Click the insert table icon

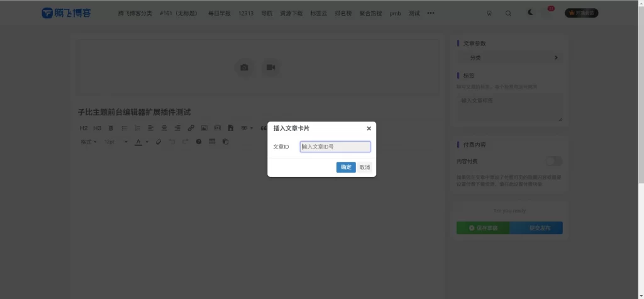pyautogui.click(x=212, y=142)
